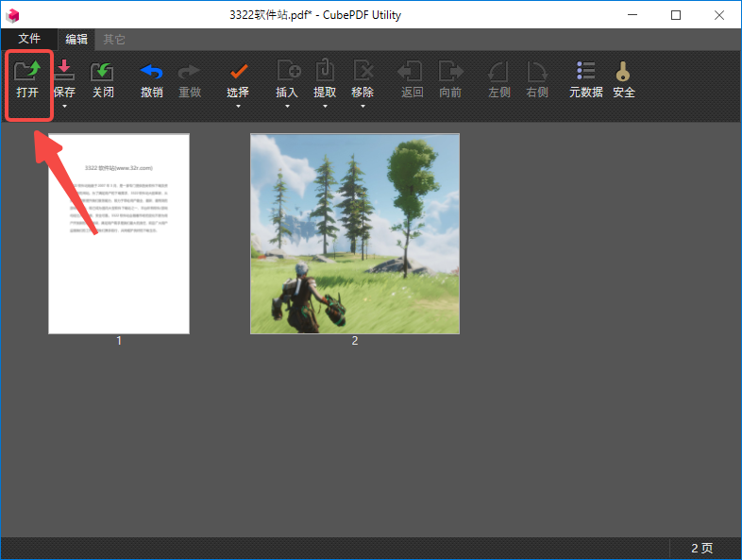Click the '2 页' page count status
742x560 pixels.
tap(701, 548)
